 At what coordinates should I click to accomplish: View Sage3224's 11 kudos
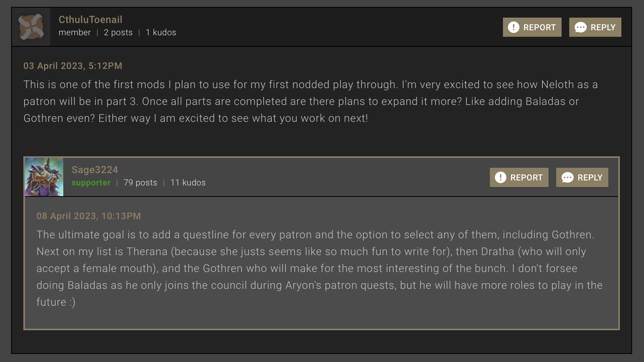(x=188, y=183)
